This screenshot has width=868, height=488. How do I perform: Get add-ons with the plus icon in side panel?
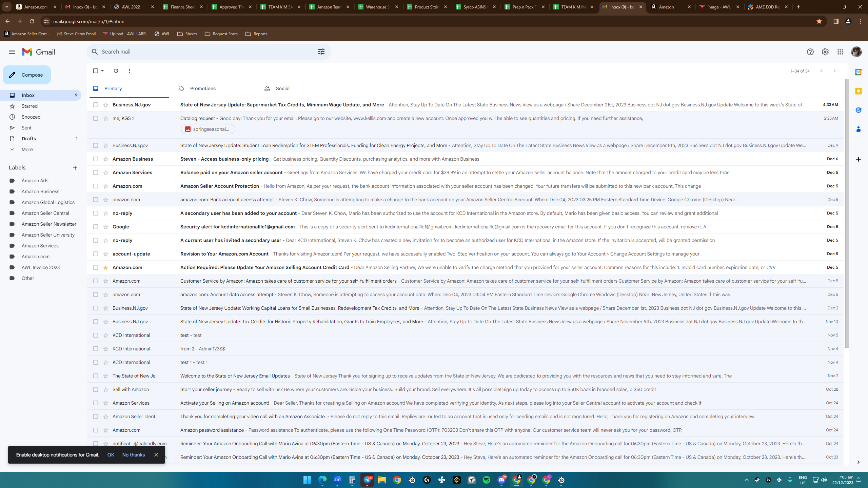click(858, 159)
